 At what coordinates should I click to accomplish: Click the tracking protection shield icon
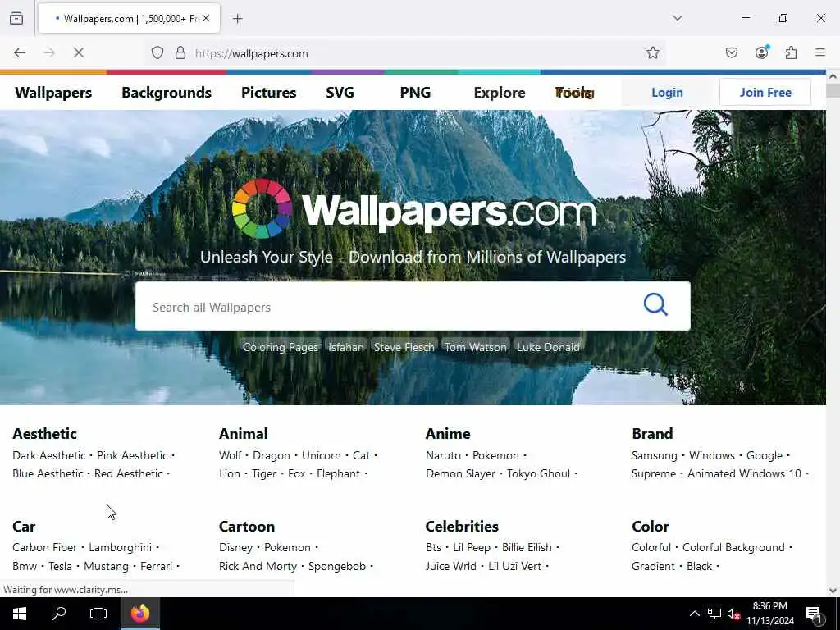[157, 52]
